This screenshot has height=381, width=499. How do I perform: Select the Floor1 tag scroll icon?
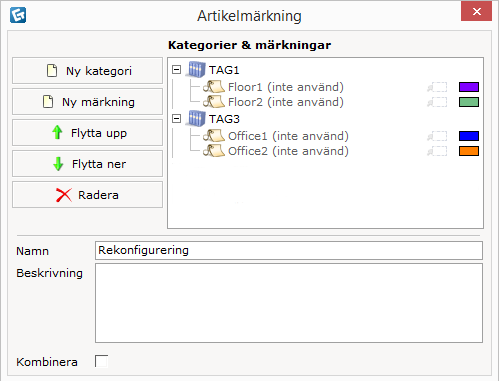click(214, 87)
